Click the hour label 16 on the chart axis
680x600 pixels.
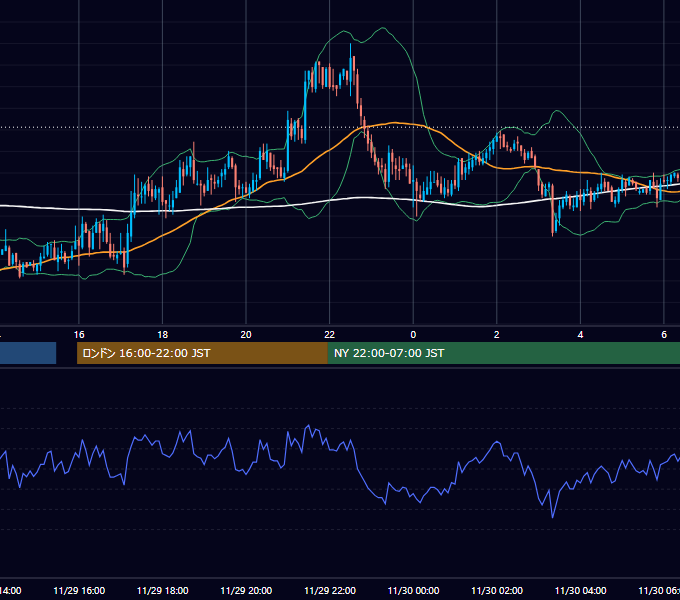[x=79, y=335]
